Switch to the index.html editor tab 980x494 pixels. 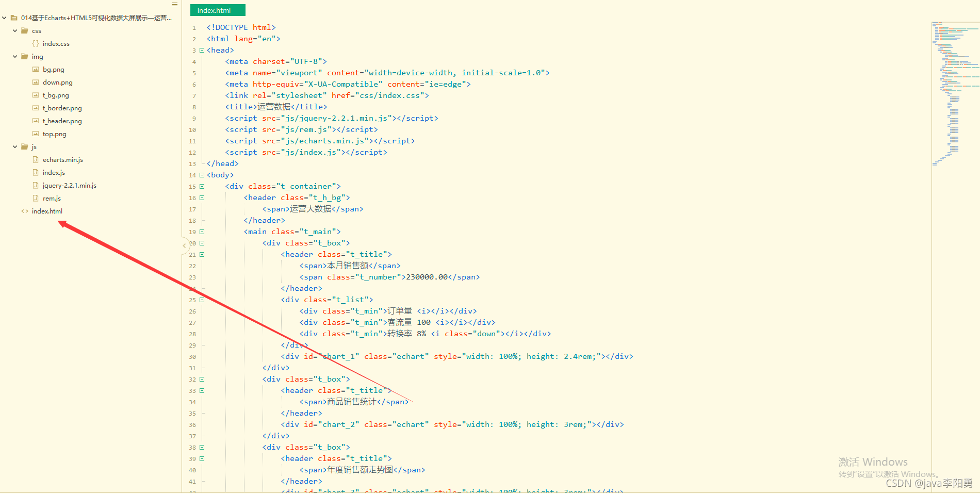click(x=217, y=10)
